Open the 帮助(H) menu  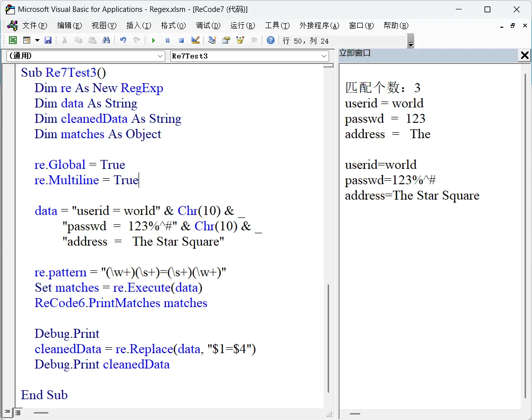[396, 25]
